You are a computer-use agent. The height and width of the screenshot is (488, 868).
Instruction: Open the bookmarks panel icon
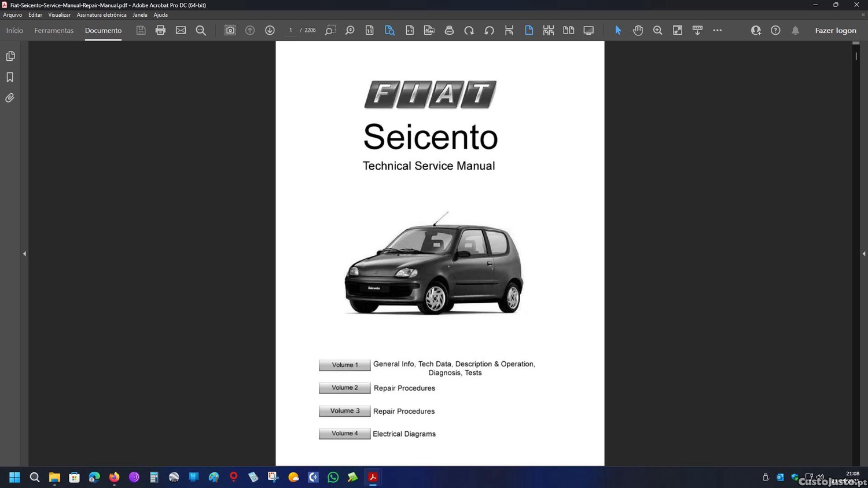click(10, 77)
